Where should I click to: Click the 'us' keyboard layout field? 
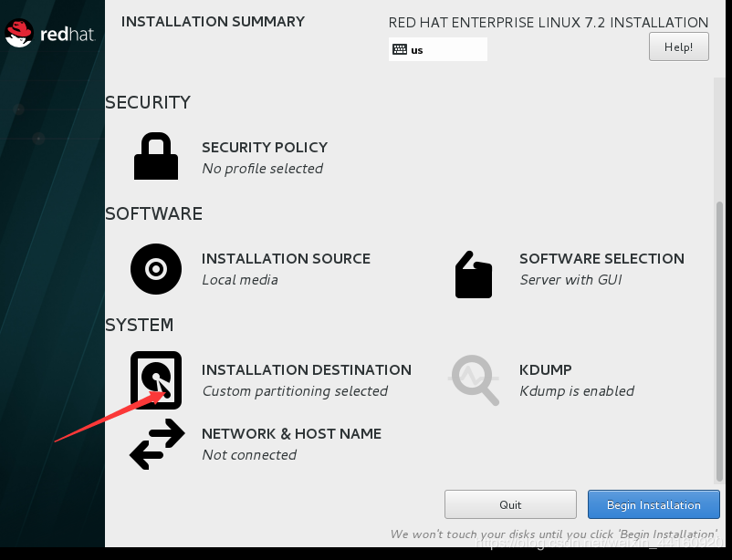click(438, 49)
